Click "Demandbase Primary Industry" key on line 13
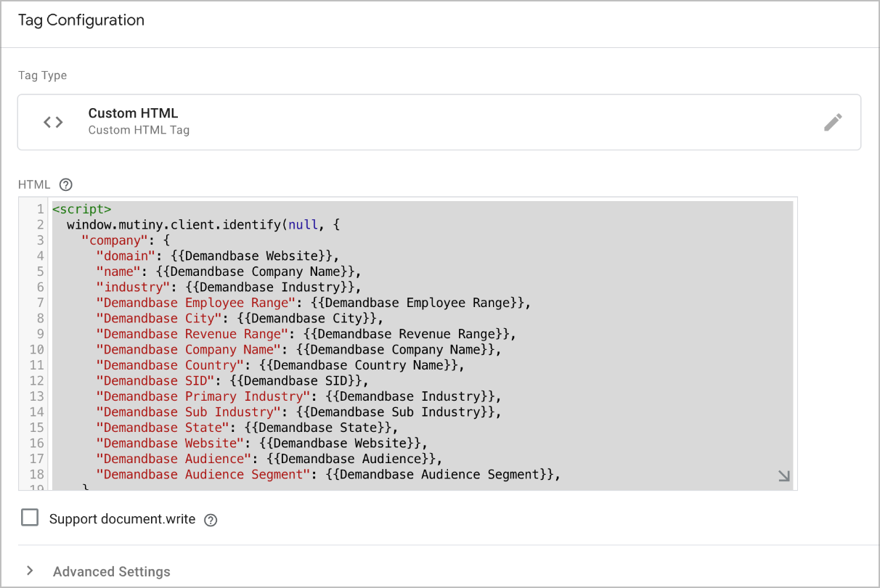This screenshot has height=588, width=880. 203,396
